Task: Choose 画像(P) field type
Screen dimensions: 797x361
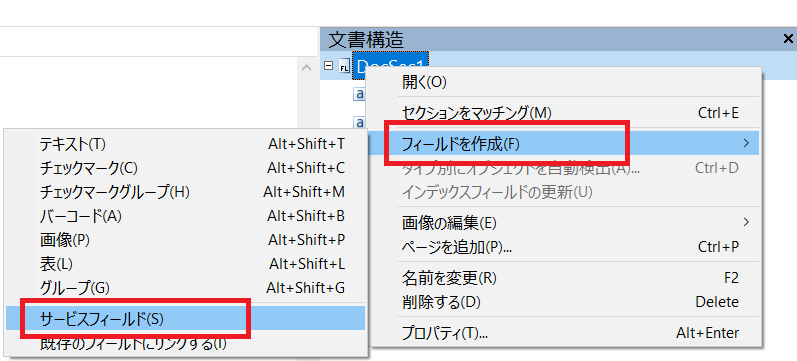Action: click(x=186, y=240)
